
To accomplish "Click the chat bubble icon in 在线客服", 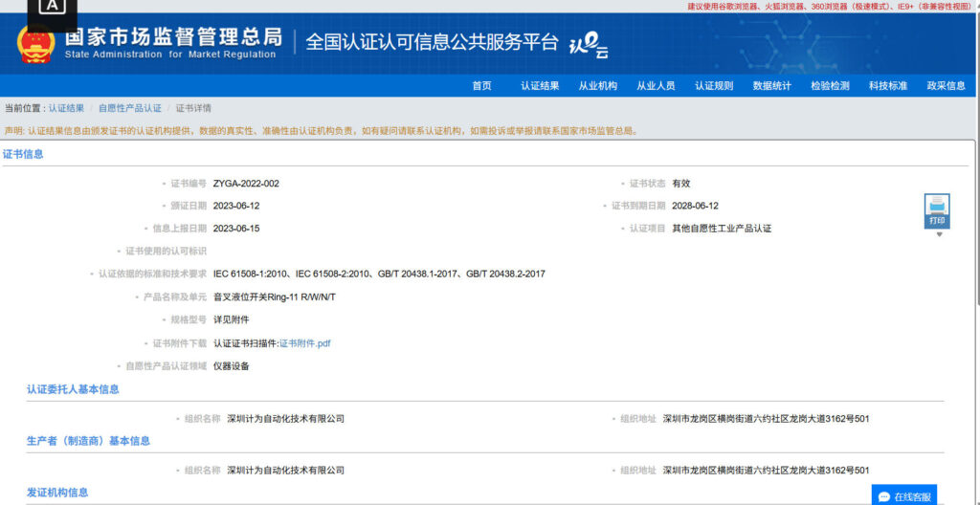I will pos(883,496).
